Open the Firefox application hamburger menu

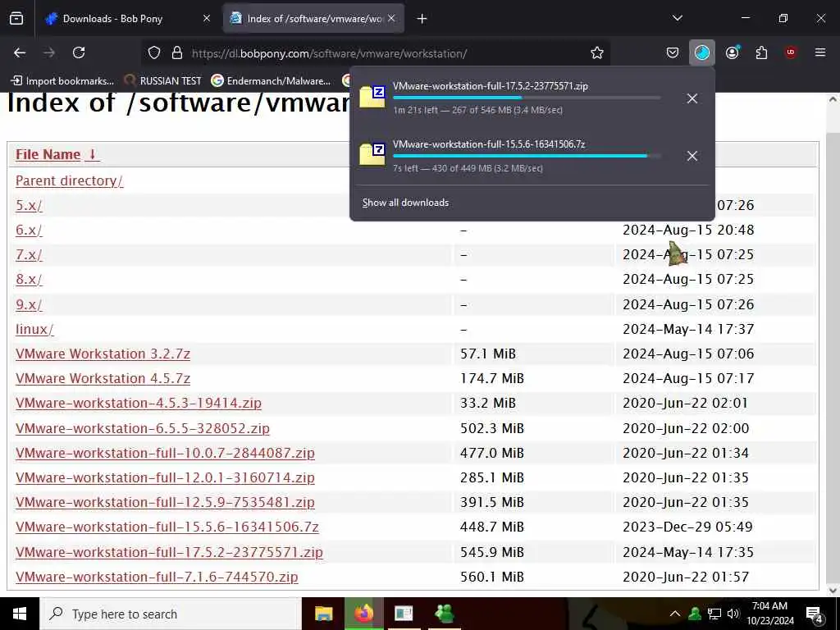820,52
